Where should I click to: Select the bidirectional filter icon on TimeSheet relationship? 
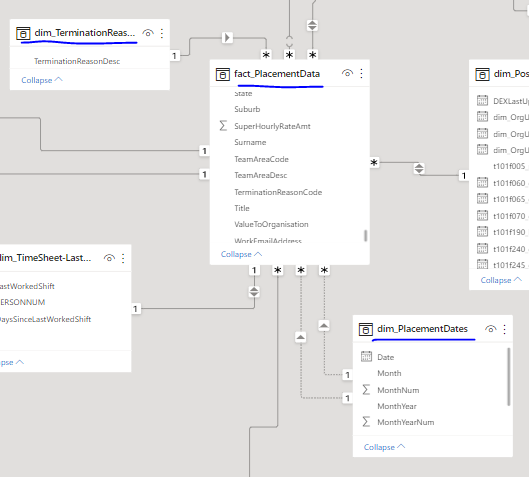tap(254, 291)
